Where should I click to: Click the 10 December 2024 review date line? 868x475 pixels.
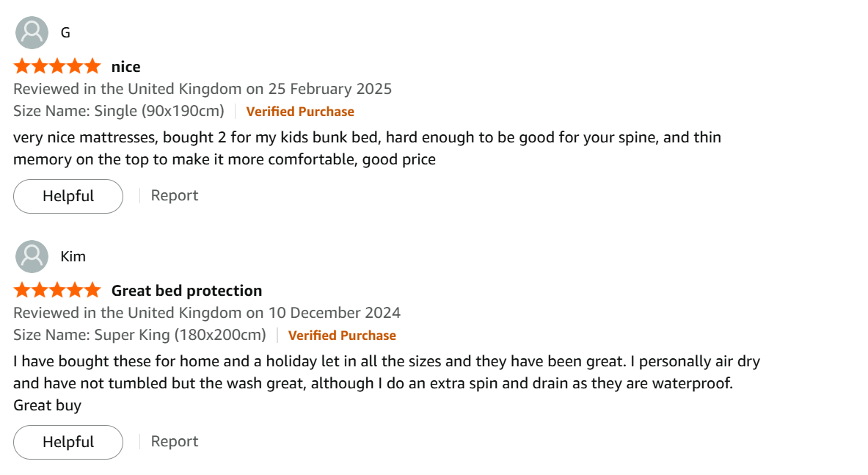point(207,313)
